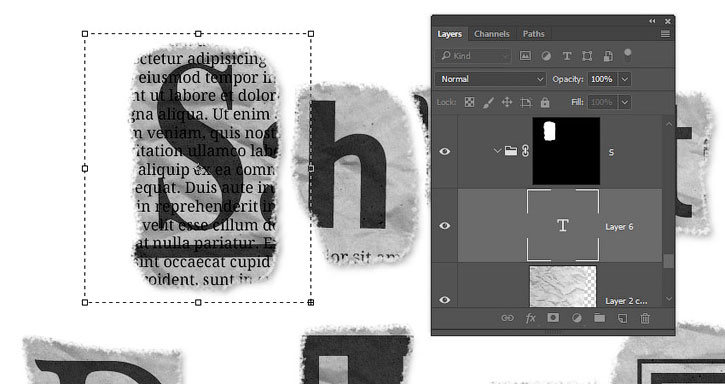
Task: Click the bottom-right text overflow handle
Action: click(311, 303)
